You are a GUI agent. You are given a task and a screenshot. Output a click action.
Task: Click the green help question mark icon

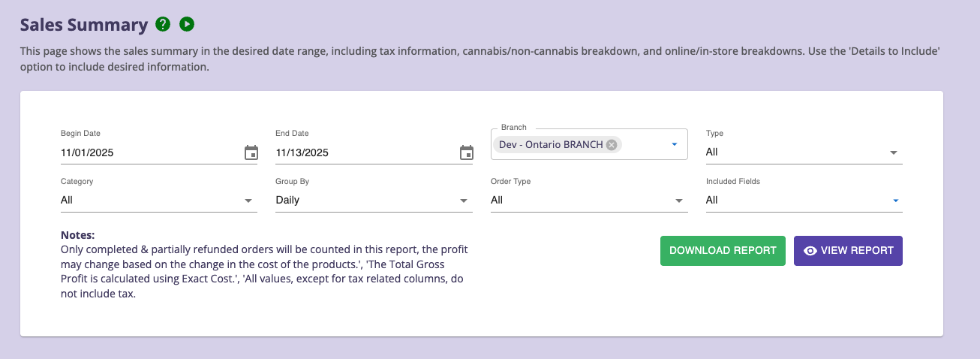click(163, 25)
